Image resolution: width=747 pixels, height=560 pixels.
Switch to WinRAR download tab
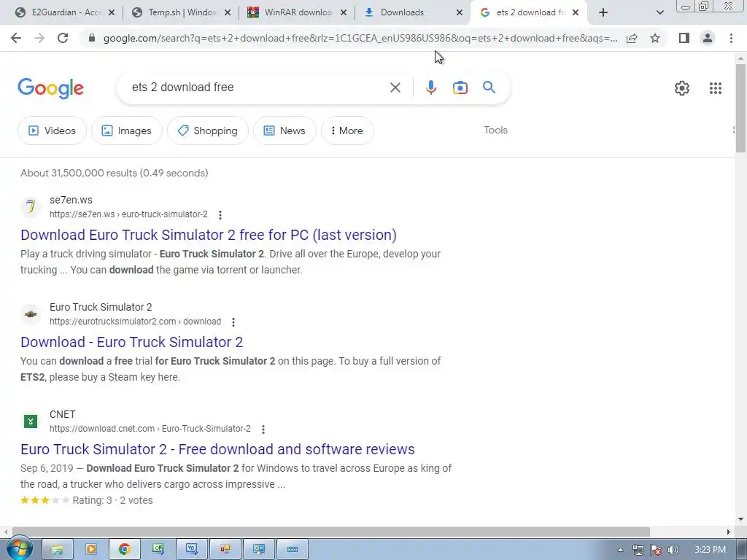(x=295, y=12)
